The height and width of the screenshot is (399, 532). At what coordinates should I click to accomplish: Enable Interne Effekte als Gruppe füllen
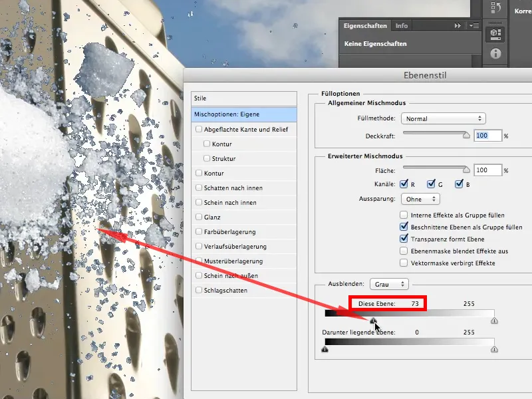click(x=404, y=215)
